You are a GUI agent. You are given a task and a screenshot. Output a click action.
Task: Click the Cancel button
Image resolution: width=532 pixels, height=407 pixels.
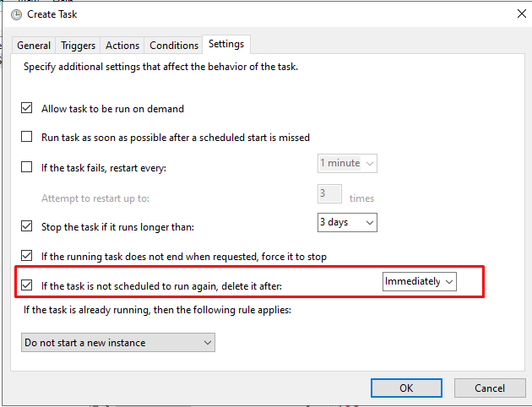(x=490, y=388)
